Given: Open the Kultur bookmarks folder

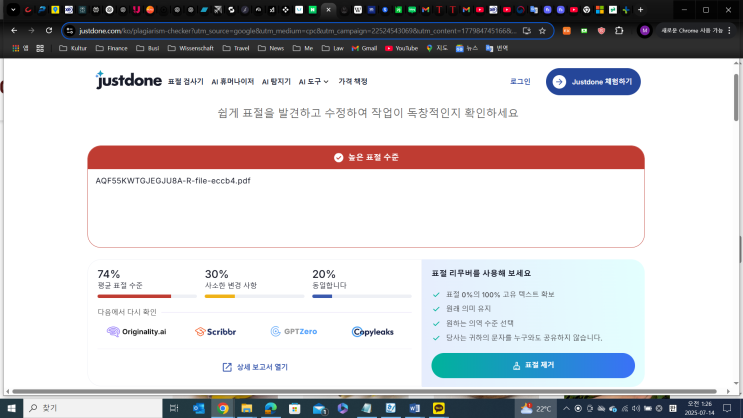Looking at the screenshot, I should tap(73, 48).
